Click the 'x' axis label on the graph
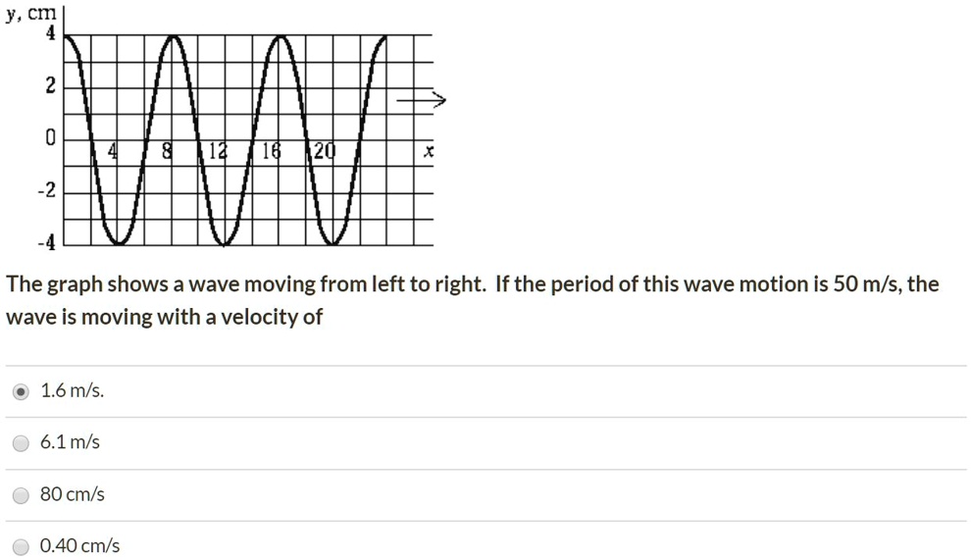 [428, 150]
